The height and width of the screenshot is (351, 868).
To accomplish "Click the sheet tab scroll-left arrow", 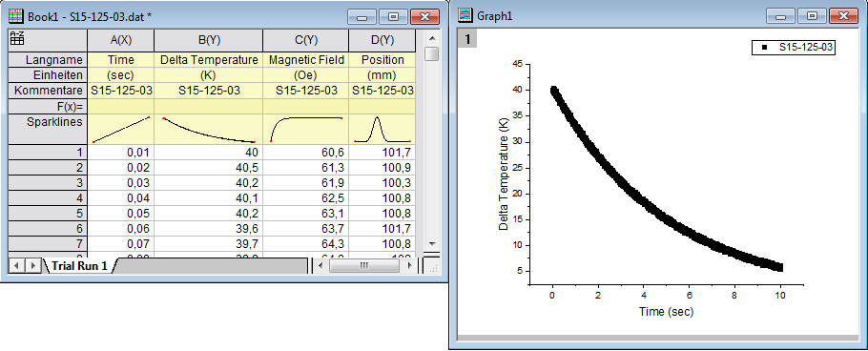I will (x=16, y=266).
